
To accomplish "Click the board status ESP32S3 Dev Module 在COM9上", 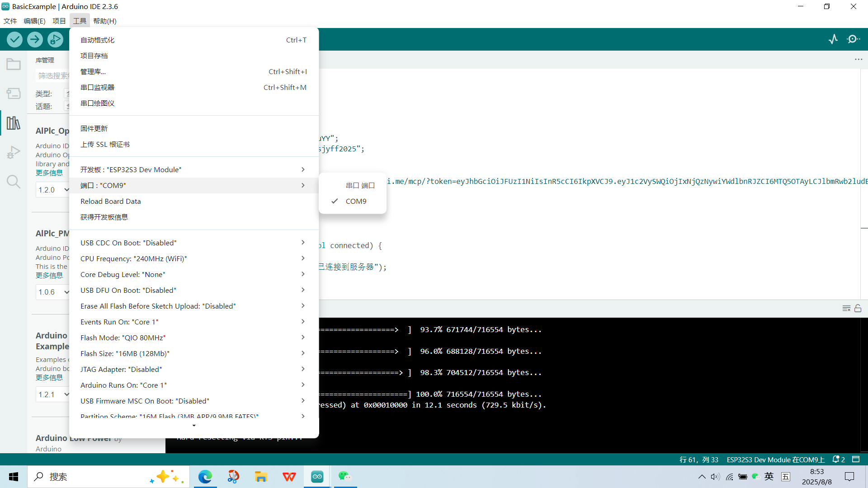I will [775, 460].
